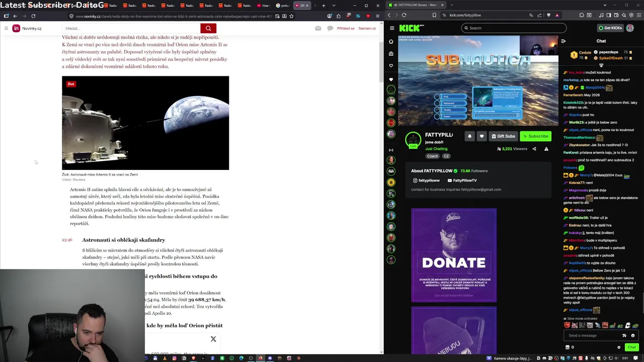Open tab list dropdown in Novinky browser
644x362 pixels.
[x=334, y=6]
